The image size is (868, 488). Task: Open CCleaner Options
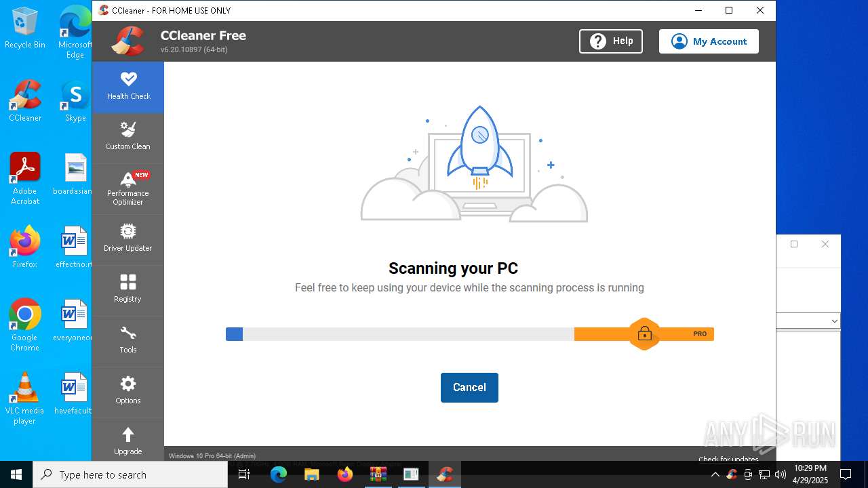click(128, 391)
